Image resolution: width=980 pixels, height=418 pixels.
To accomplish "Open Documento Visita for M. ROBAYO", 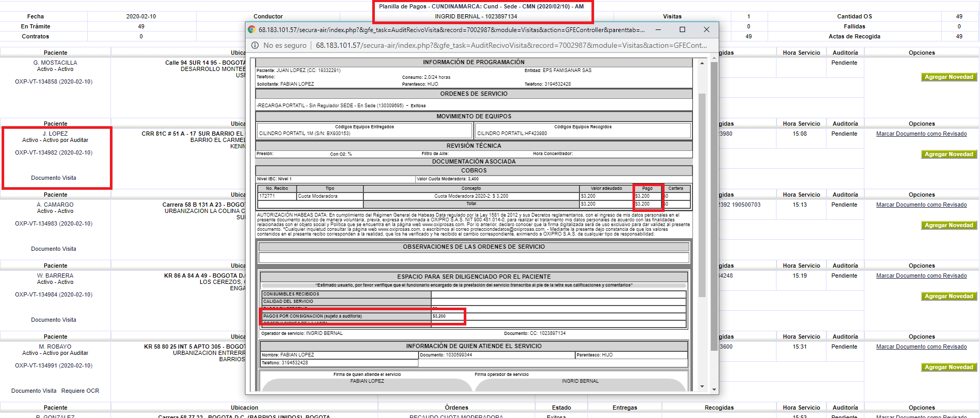I will click(x=34, y=391).
